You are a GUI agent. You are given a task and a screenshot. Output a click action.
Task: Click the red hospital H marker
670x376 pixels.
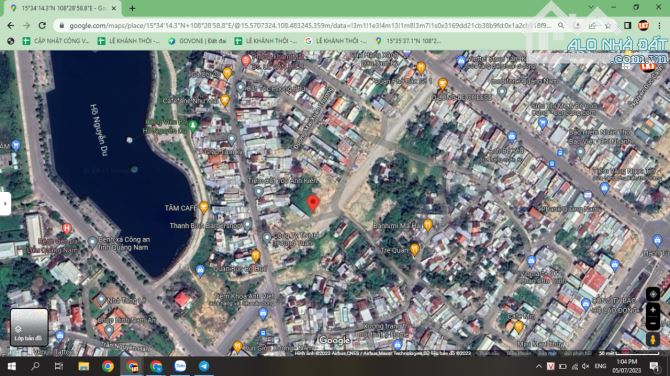(67, 229)
